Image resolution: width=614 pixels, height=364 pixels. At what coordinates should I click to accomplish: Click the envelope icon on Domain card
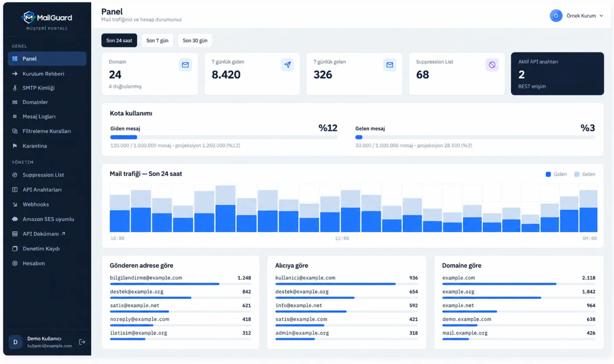point(185,65)
